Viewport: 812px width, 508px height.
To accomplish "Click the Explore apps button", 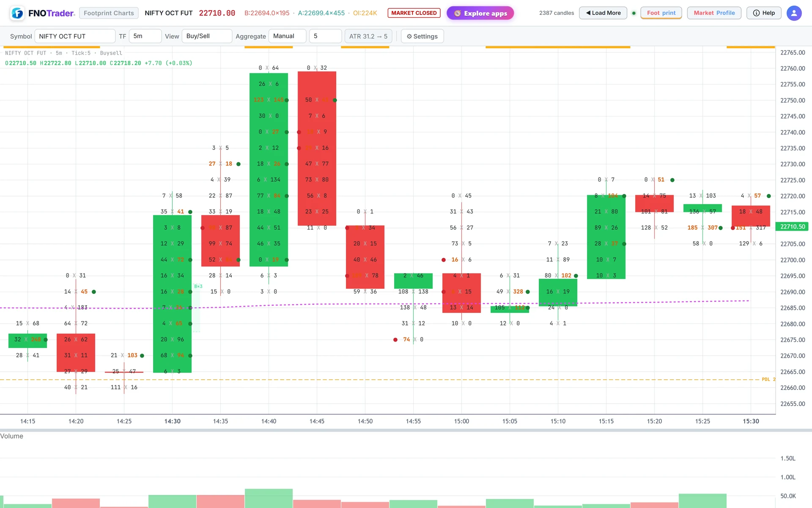I will click(480, 13).
